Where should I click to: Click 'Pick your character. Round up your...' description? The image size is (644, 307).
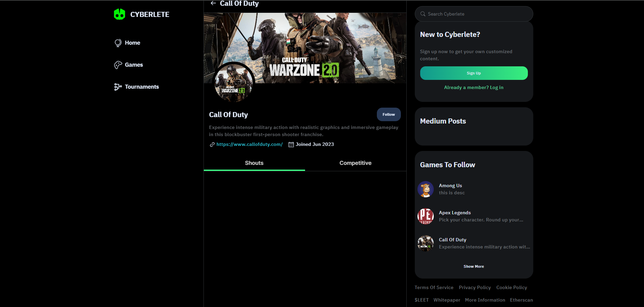click(x=481, y=220)
